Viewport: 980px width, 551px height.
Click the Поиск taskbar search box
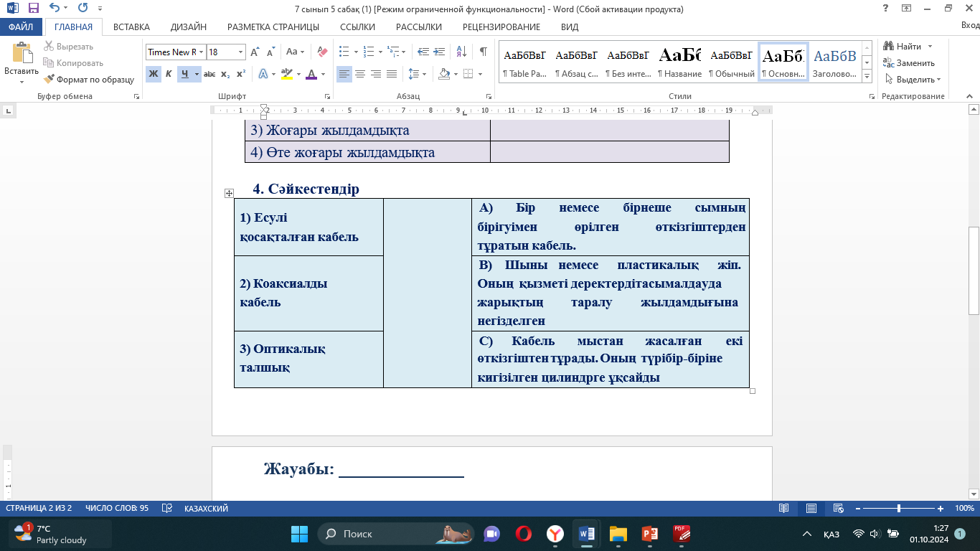[395, 534]
